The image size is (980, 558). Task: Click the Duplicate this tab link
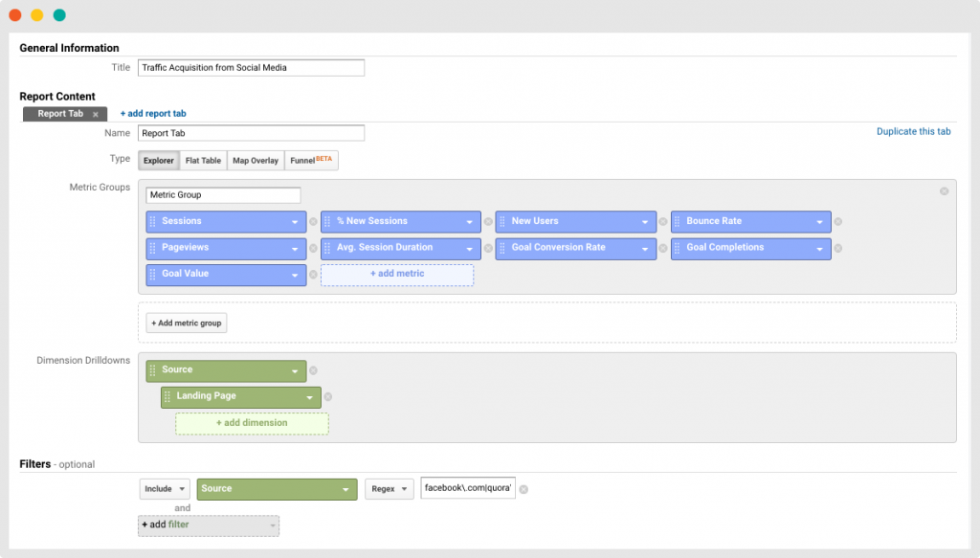tap(913, 132)
